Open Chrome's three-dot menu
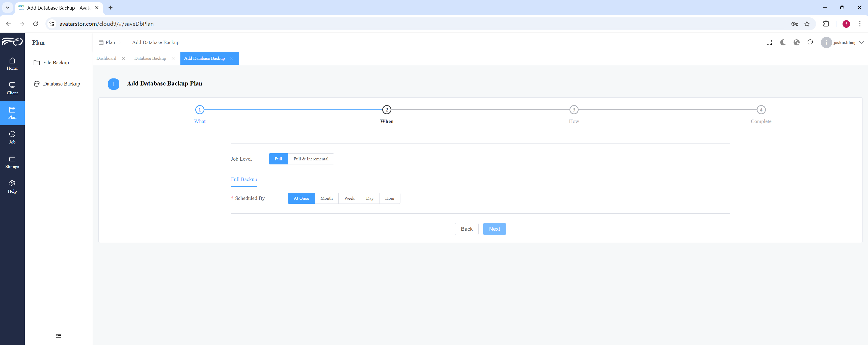This screenshot has width=868, height=345. pos(860,24)
